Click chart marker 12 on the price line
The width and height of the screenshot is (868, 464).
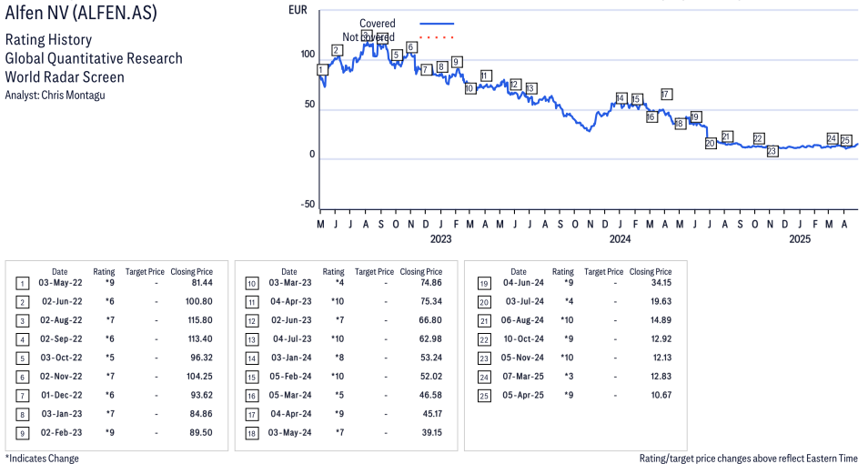(515, 85)
